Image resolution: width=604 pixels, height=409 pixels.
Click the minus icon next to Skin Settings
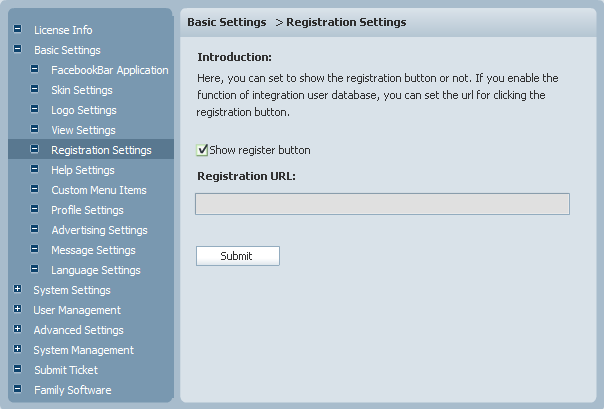pos(35,89)
